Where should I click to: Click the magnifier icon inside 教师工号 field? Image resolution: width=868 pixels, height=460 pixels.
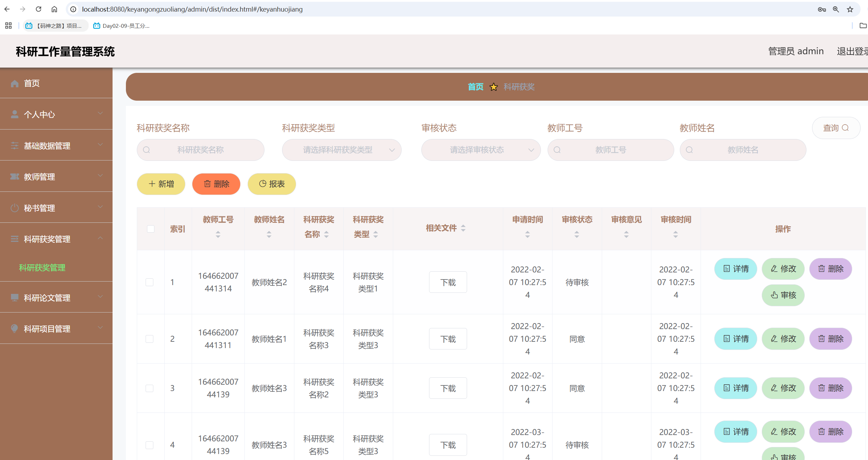557,150
